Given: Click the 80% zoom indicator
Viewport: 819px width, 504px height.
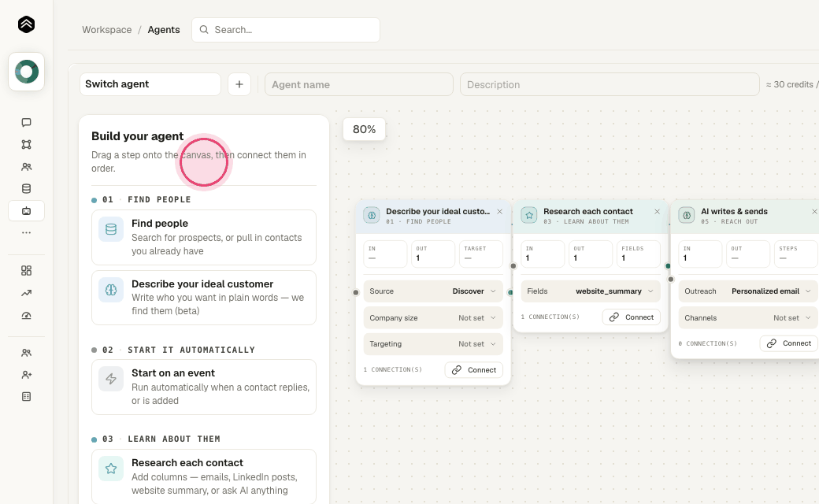Looking at the screenshot, I should (x=364, y=129).
